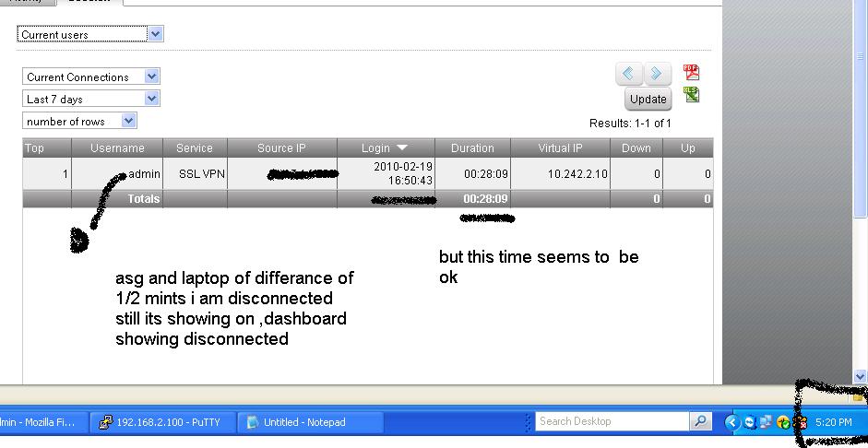This screenshot has width=868, height=448.
Task: Sort by the Down column header
Action: (636, 148)
